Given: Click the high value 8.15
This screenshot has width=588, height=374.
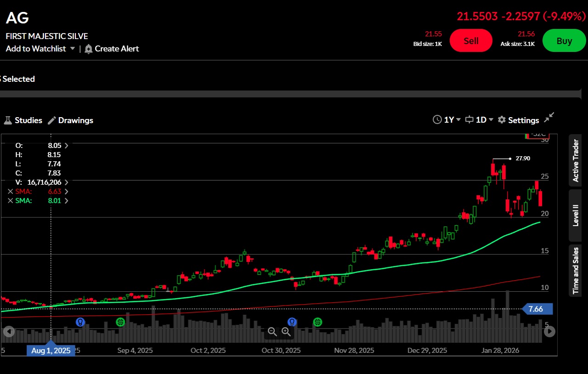Looking at the screenshot, I should [x=54, y=155].
